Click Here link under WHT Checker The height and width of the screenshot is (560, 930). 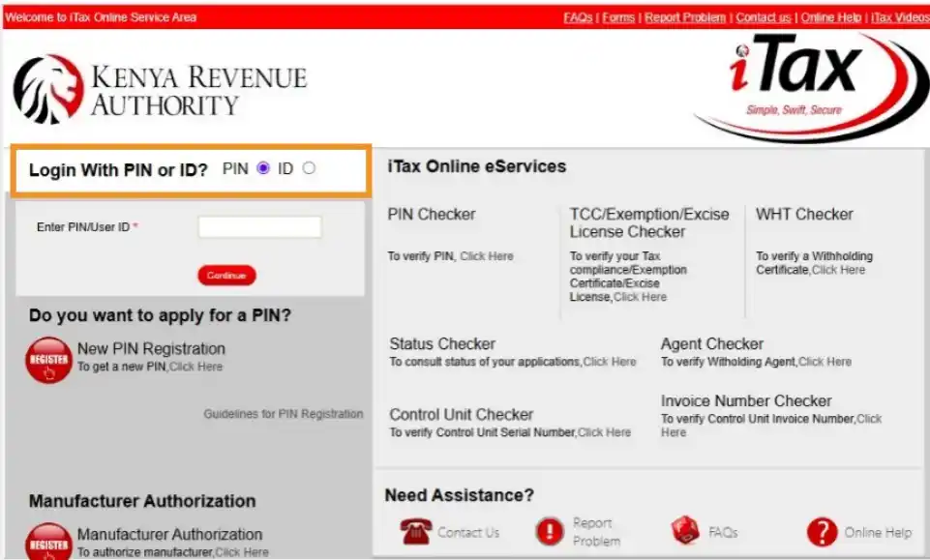838,270
